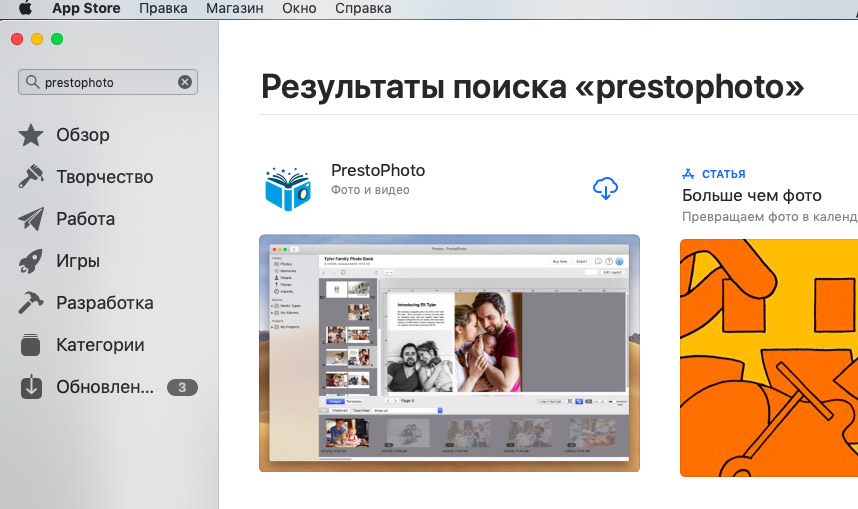This screenshot has height=509, width=858.
Task: Click the СТАТЬЯ label icon
Action: (x=688, y=174)
